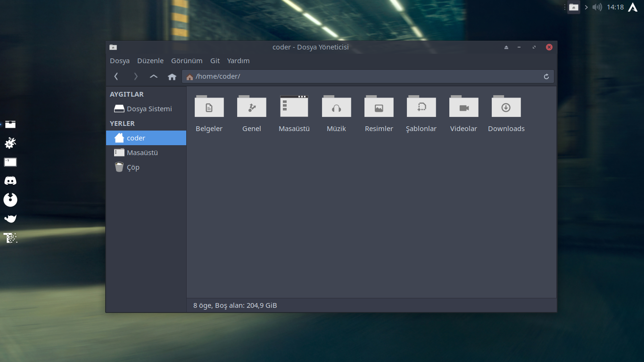Open the Dosya menu
644x362 pixels.
(120, 61)
